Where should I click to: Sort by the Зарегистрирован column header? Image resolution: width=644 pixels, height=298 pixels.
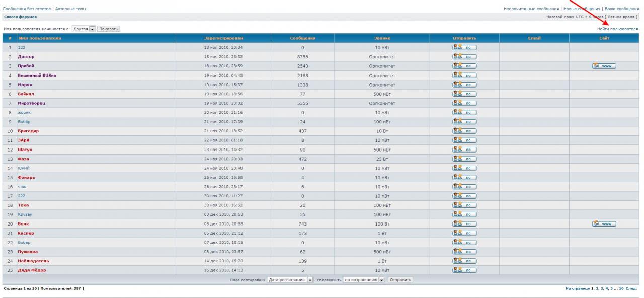coord(223,38)
